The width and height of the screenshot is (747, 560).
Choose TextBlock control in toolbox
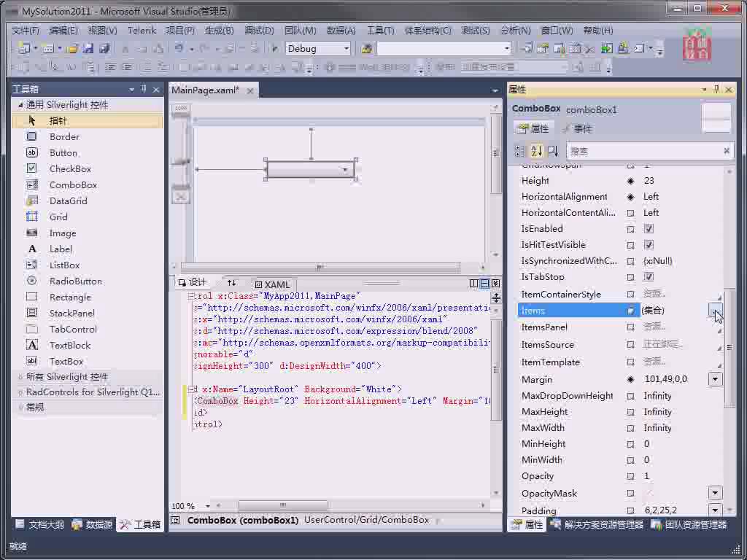click(88, 345)
